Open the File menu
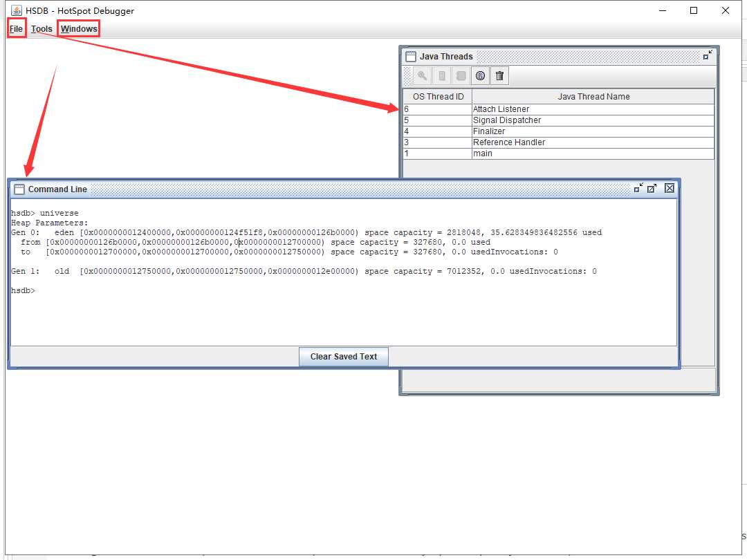Image resolution: width=747 pixels, height=560 pixels. coord(16,28)
